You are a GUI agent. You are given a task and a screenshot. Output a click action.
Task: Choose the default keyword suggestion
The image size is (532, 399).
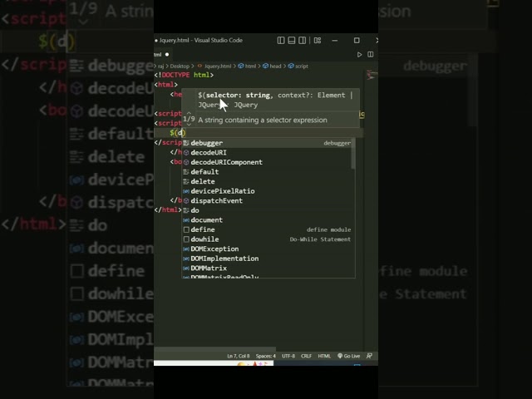pyautogui.click(x=267, y=172)
